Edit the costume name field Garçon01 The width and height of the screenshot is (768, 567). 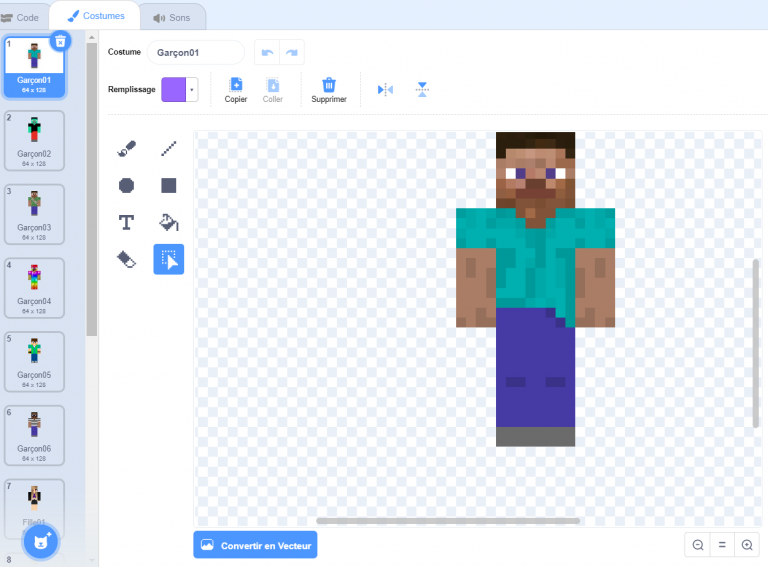tap(196, 52)
